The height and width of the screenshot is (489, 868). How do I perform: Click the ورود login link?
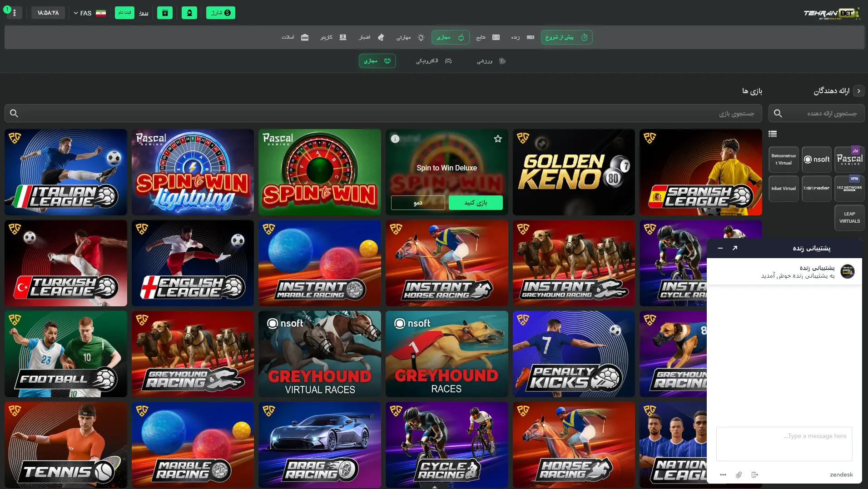click(x=144, y=13)
